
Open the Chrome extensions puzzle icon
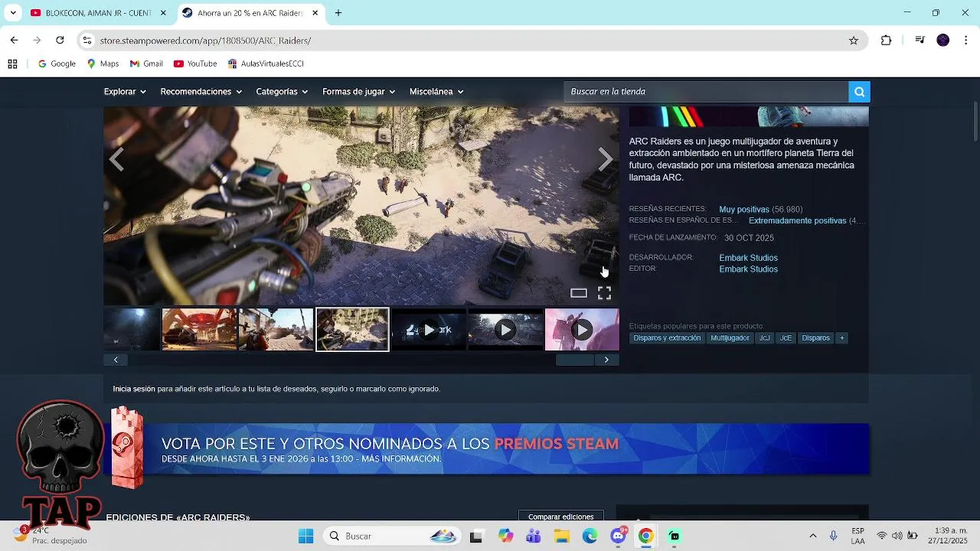click(x=886, y=41)
